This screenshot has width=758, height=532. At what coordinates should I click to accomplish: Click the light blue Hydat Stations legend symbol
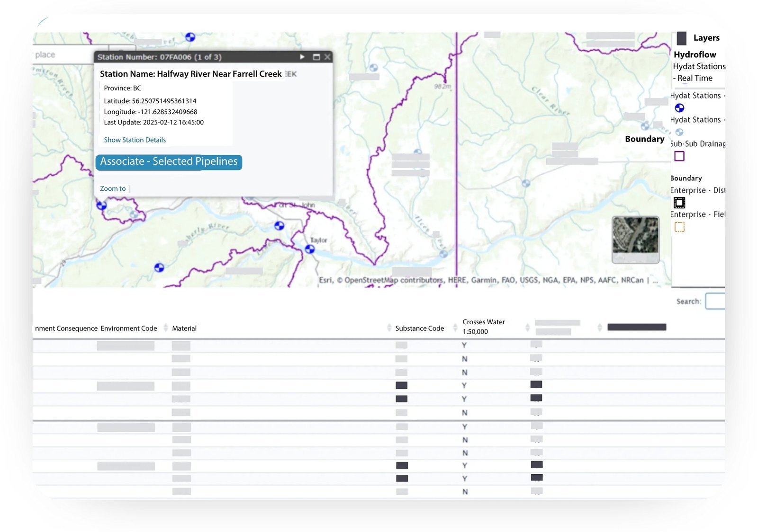(x=679, y=132)
